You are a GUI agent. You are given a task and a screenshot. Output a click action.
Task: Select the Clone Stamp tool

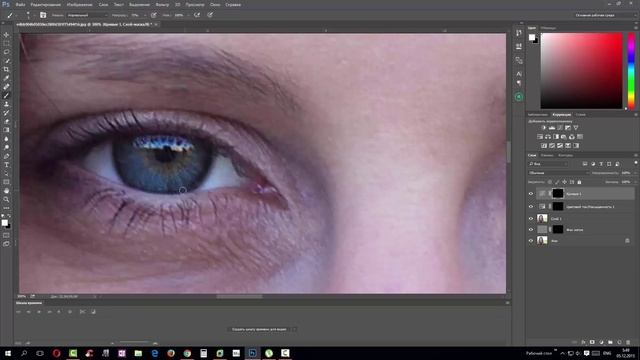[6, 104]
